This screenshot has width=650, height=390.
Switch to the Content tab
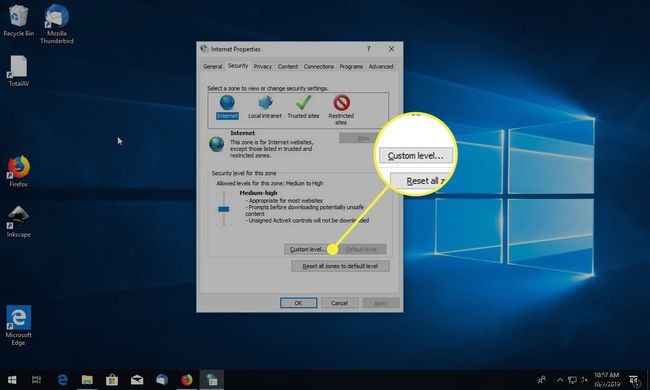(288, 66)
